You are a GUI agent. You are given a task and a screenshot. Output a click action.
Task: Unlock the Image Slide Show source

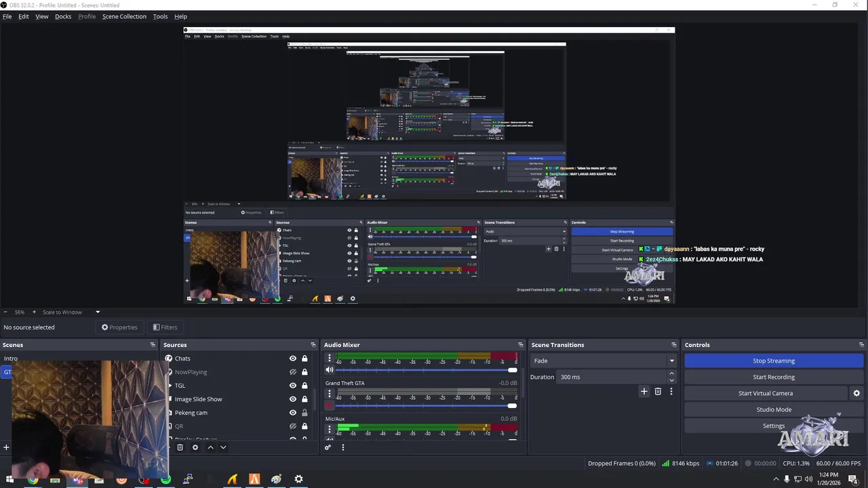[x=304, y=399]
